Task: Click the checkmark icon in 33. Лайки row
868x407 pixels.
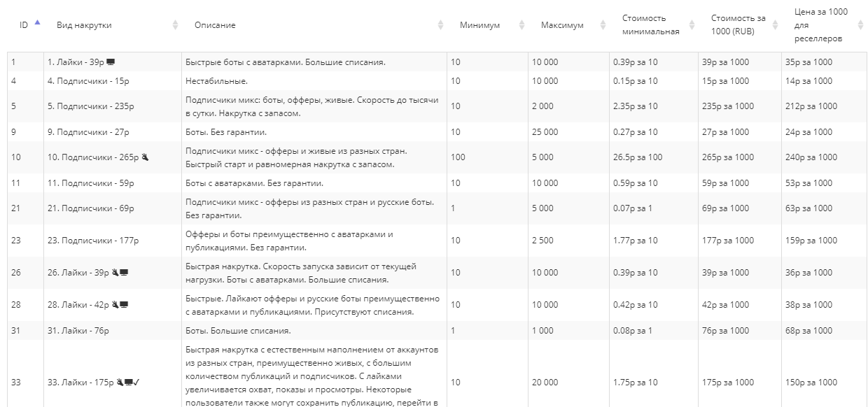Action: 137,383
